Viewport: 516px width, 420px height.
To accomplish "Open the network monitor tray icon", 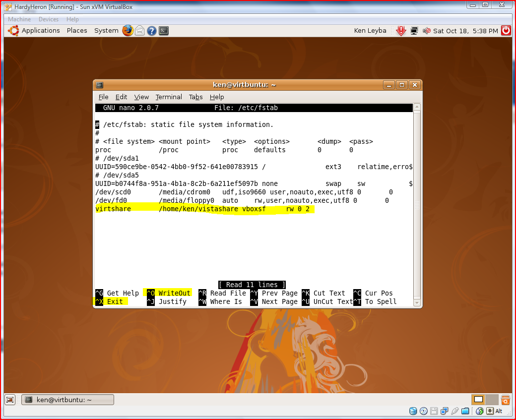I will [414, 31].
